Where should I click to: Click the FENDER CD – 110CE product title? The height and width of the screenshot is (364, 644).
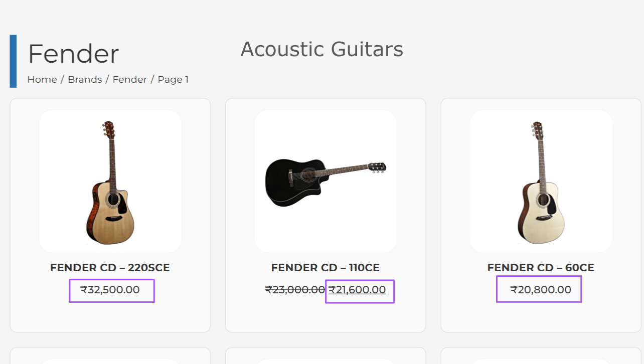326,268
